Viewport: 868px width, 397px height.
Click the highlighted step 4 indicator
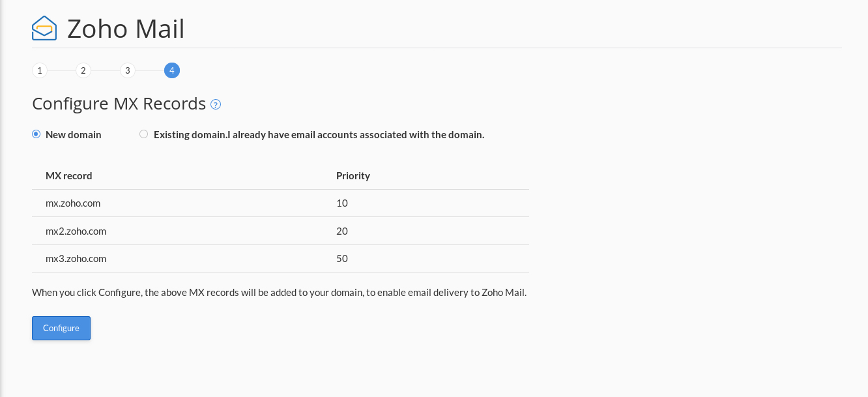coord(172,70)
